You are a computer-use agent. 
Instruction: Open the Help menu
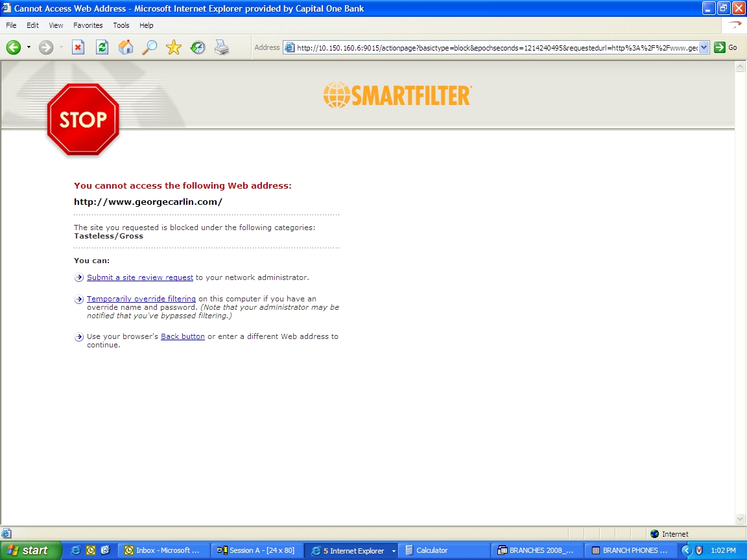(x=147, y=25)
